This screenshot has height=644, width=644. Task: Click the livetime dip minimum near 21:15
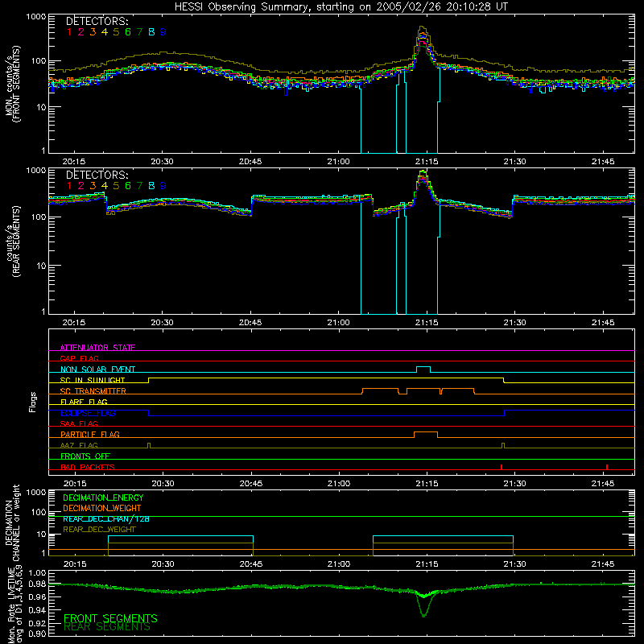click(424, 615)
